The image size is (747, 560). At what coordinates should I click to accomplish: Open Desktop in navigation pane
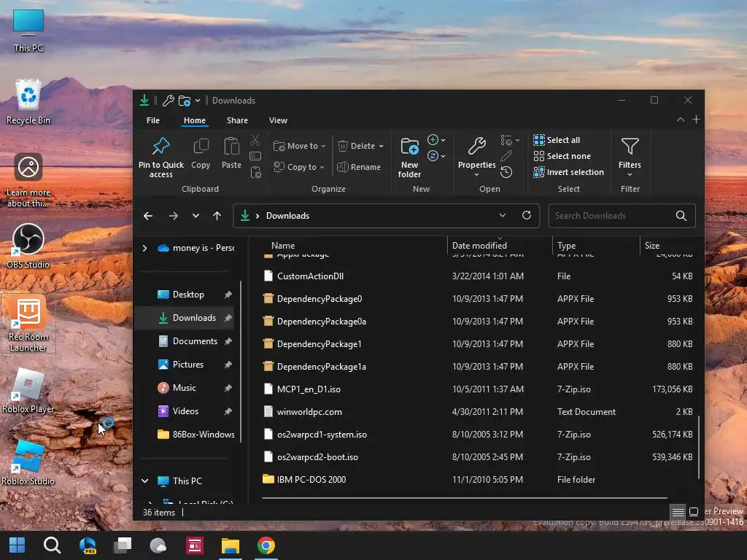click(189, 295)
